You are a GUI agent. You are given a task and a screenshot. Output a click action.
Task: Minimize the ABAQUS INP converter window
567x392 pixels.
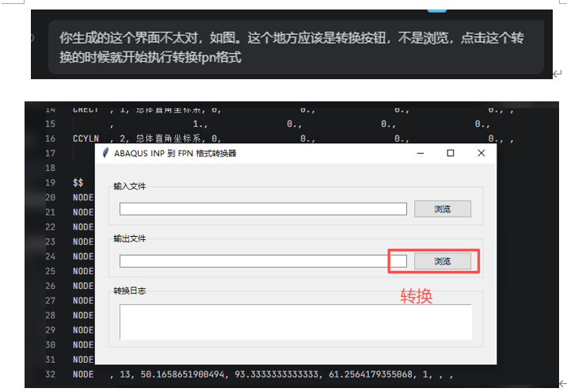coord(420,153)
